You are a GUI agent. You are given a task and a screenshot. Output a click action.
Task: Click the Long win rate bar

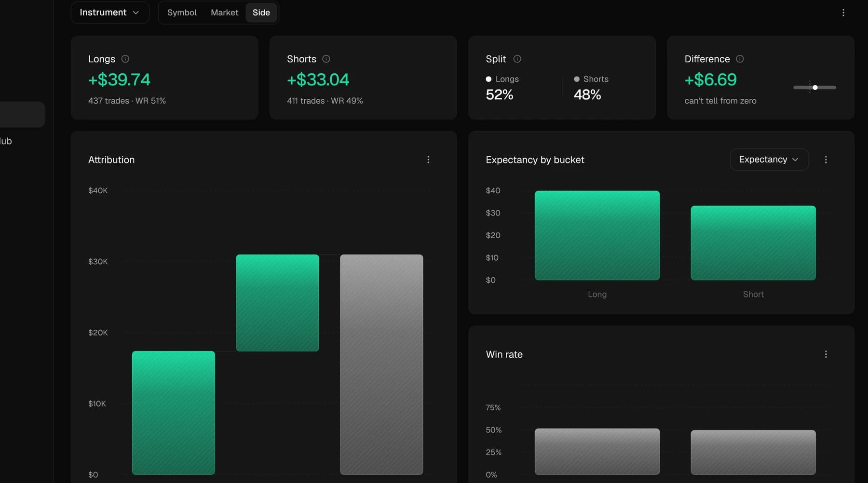click(597, 452)
